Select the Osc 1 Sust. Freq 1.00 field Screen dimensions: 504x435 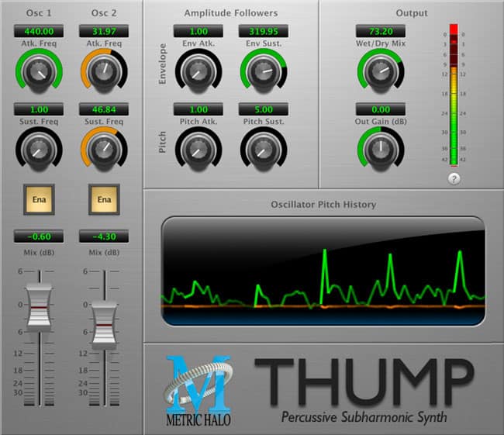[39, 109]
